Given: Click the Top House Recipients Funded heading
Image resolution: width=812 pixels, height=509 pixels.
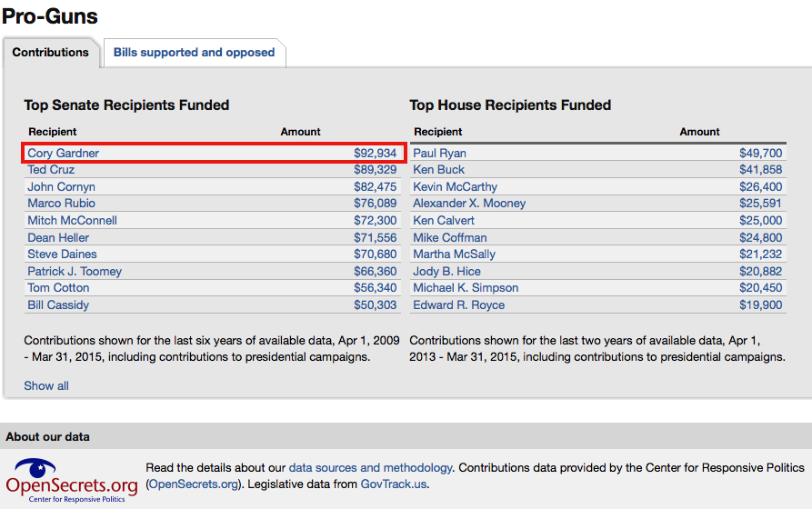Looking at the screenshot, I should click(510, 105).
